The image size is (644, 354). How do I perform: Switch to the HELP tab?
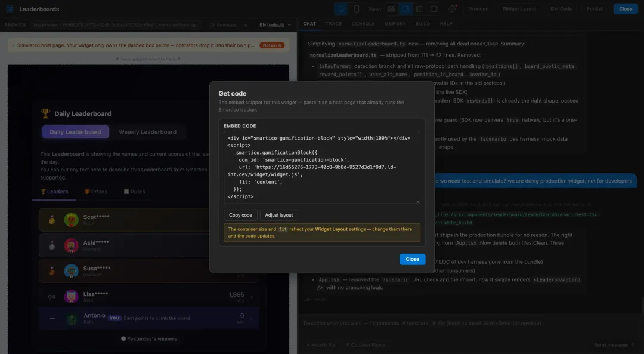point(446,24)
